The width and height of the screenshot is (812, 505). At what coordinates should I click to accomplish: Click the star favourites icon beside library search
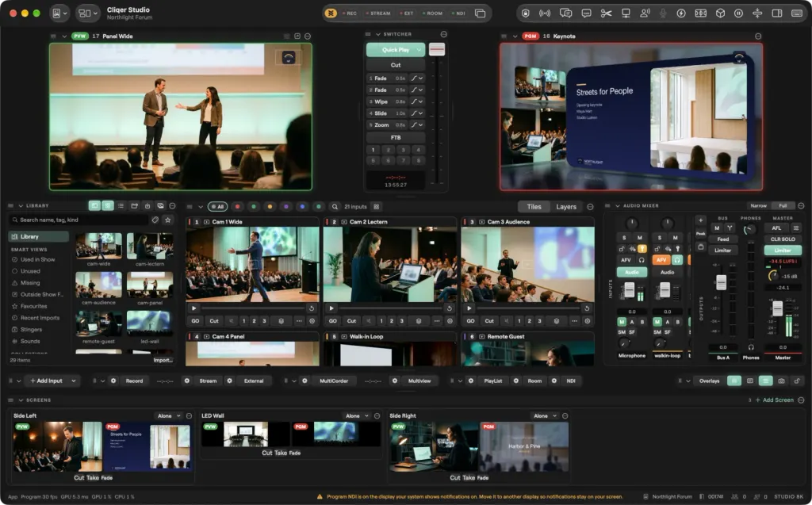click(x=168, y=220)
